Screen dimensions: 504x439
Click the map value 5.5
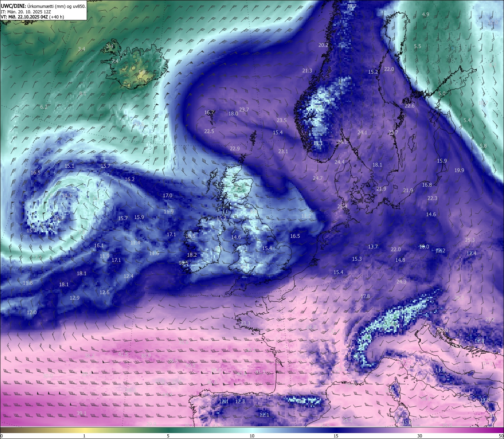coord(417,46)
